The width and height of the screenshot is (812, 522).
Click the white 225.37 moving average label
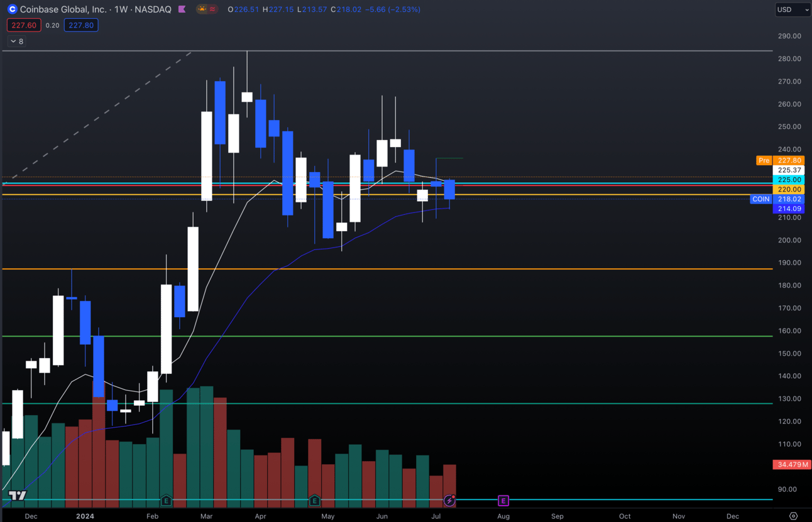(x=789, y=170)
